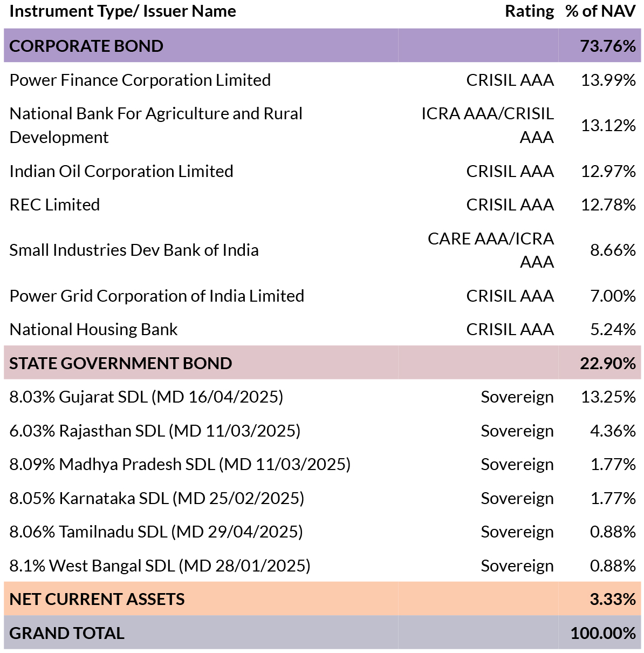Select Power Grid Corporation of India Limited
Screen dimensions: 644x653
pos(157,296)
